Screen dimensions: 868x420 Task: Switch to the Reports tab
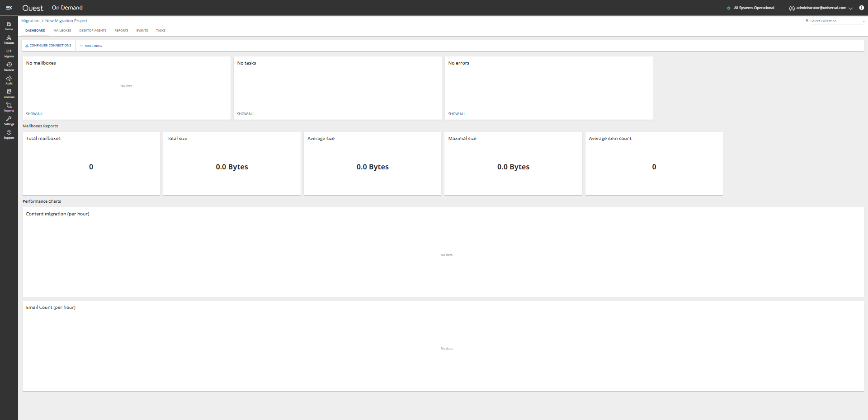(x=121, y=31)
